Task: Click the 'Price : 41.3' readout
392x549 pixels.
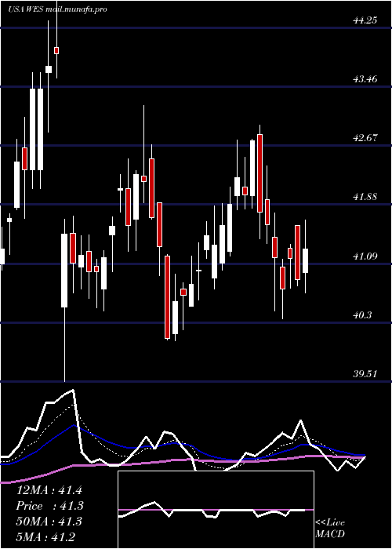Action: pyautogui.click(x=50, y=507)
